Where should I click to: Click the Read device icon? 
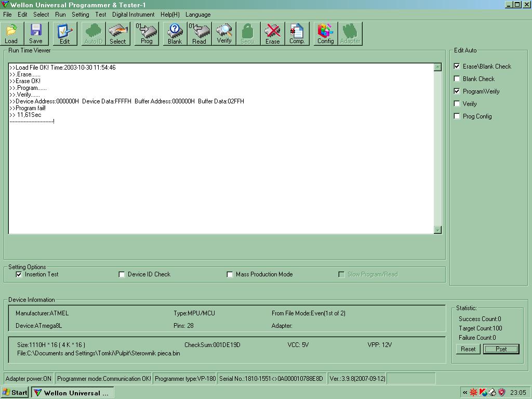[x=199, y=33]
